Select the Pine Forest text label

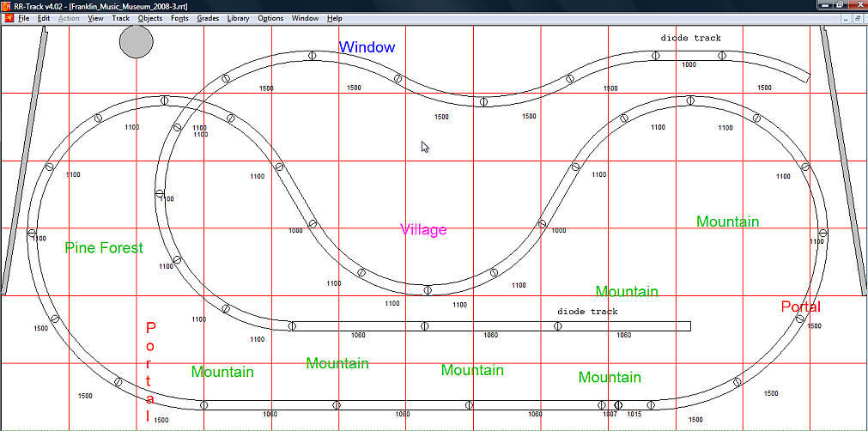click(x=104, y=248)
